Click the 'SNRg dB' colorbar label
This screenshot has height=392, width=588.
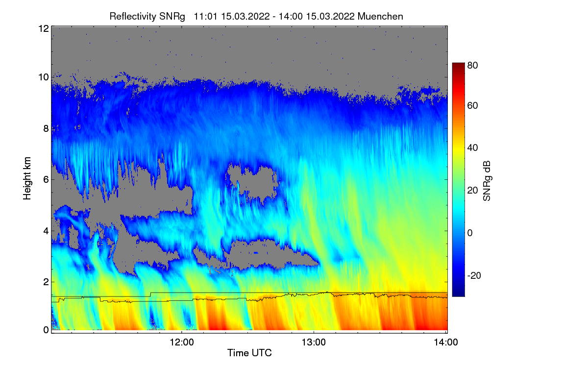click(487, 180)
